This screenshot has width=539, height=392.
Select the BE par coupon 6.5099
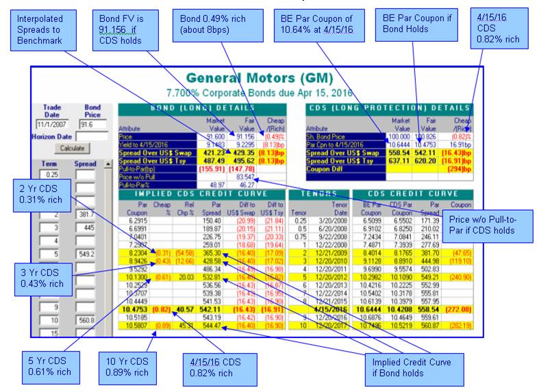[x=372, y=221]
